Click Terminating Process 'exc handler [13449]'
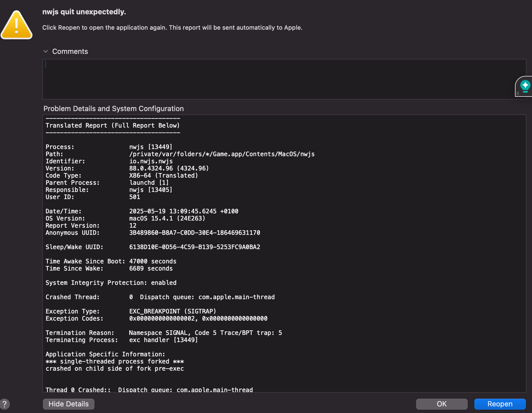 coord(164,340)
